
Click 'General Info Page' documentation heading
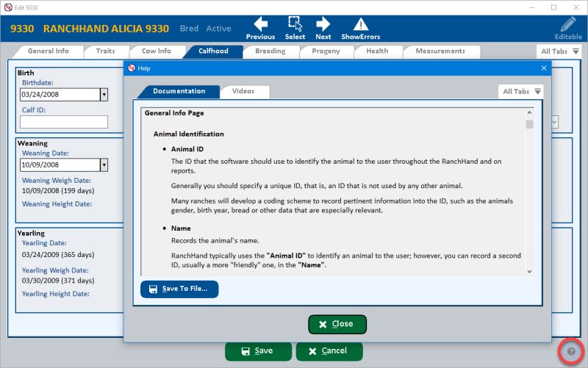click(x=174, y=113)
